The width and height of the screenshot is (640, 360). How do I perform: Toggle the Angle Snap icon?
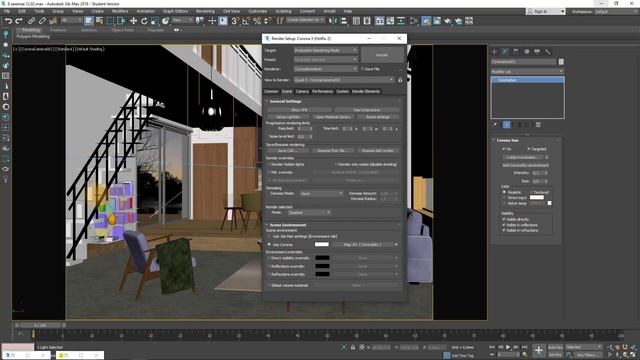[x=246, y=21]
